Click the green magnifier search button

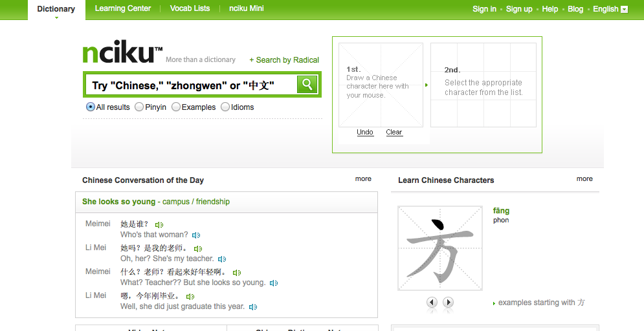tap(307, 84)
